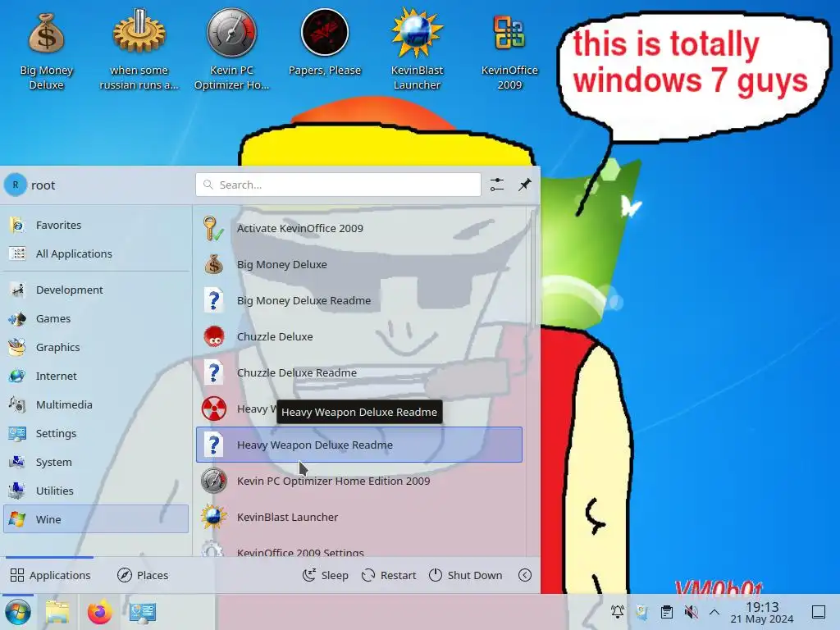Open the Games category
Screen dimensions: 840x630
(96, 319)
